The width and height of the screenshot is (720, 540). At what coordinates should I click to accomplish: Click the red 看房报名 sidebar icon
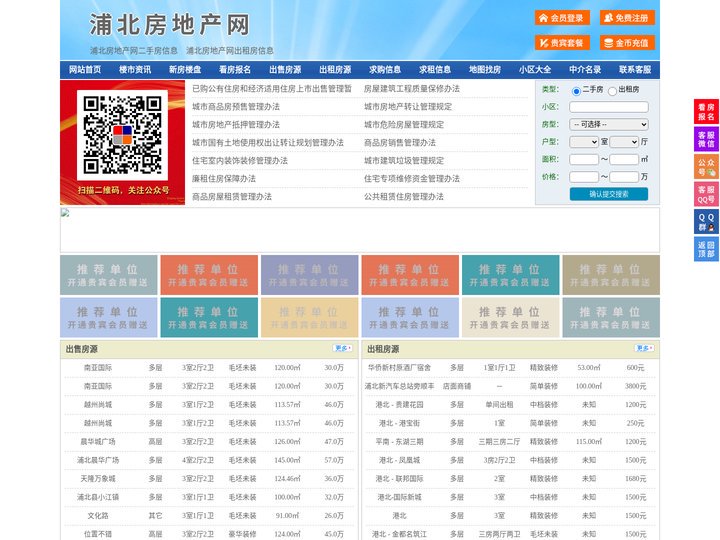[706, 112]
